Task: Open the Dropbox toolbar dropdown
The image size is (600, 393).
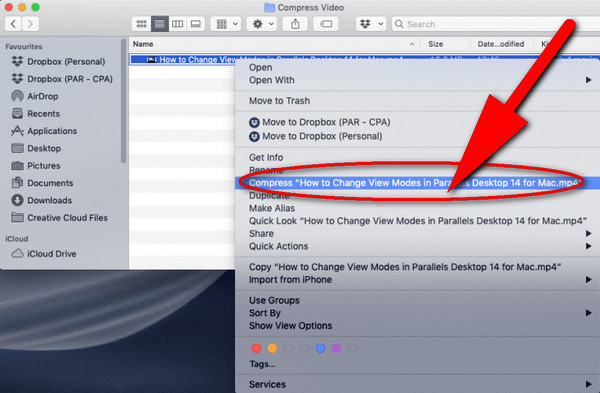Action: pos(371,24)
